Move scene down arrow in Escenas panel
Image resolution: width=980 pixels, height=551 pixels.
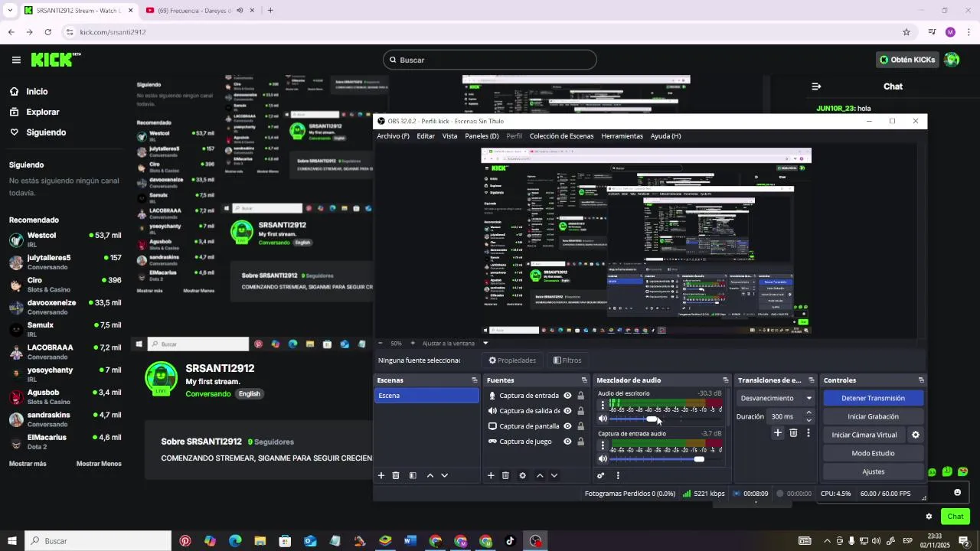pyautogui.click(x=444, y=475)
